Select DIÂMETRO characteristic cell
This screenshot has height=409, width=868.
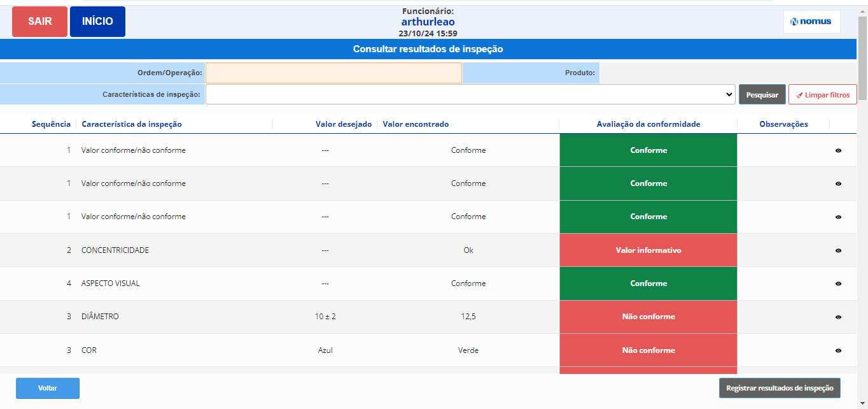click(100, 317)
